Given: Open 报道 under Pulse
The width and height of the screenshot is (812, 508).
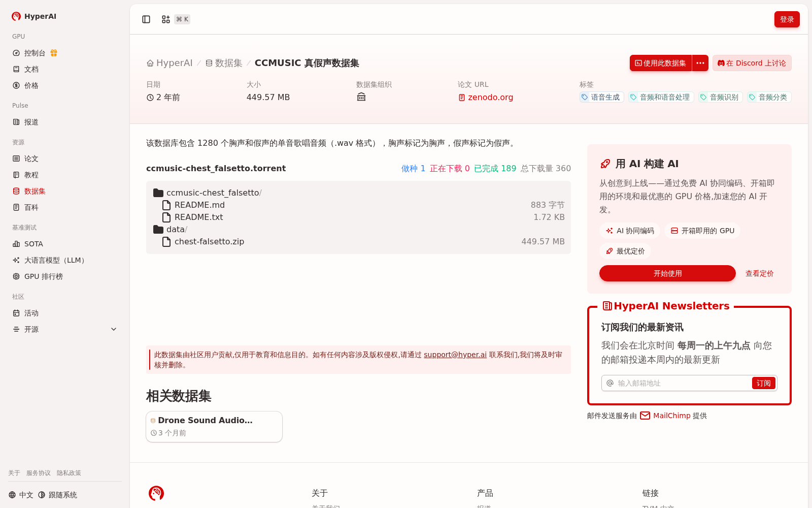Looking at the screenshot, I should click(65, 122).
